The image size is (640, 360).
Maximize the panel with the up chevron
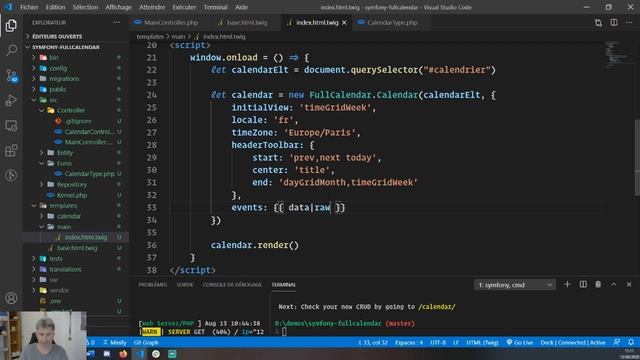point(613,284)
